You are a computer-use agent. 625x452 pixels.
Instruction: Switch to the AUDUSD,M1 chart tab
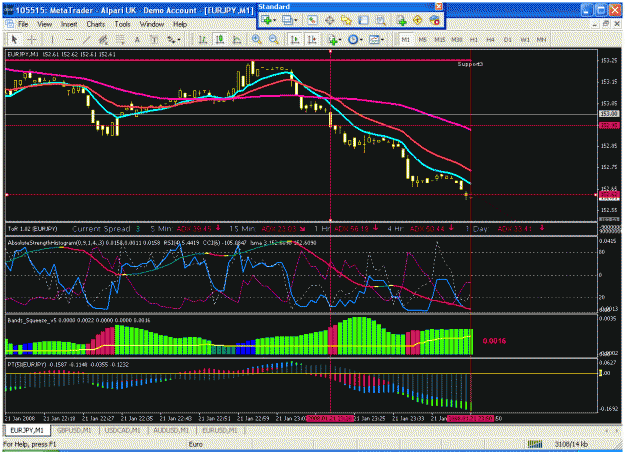point(171,430)
